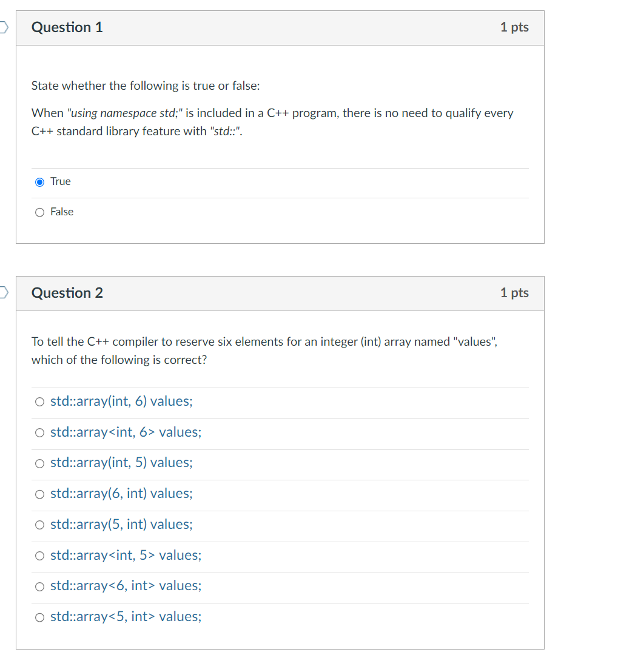Click the Question 1 header
Image resolution: width=635 pixels, height=672 pixels.
67,27
